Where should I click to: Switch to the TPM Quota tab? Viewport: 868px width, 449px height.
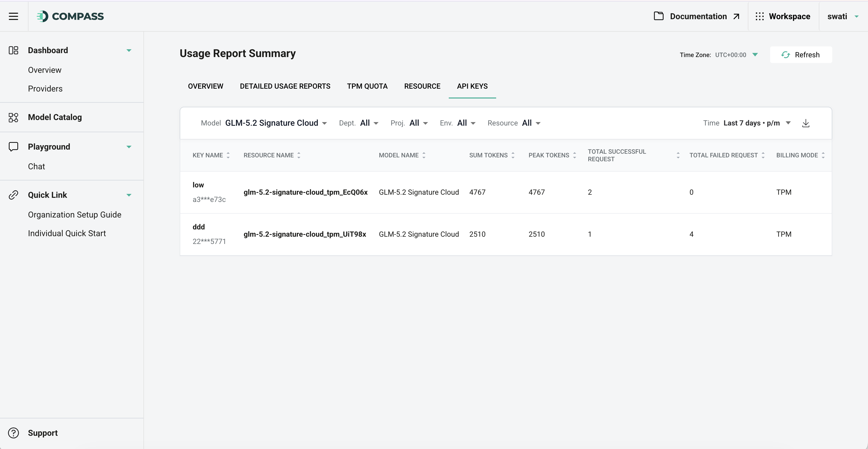(x=367, y=86)
